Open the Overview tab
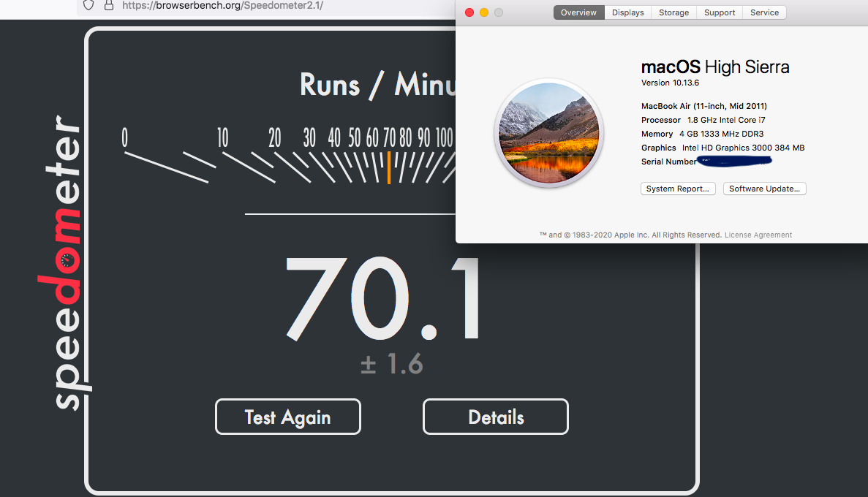The image size is (868, 497). [578, 12]
